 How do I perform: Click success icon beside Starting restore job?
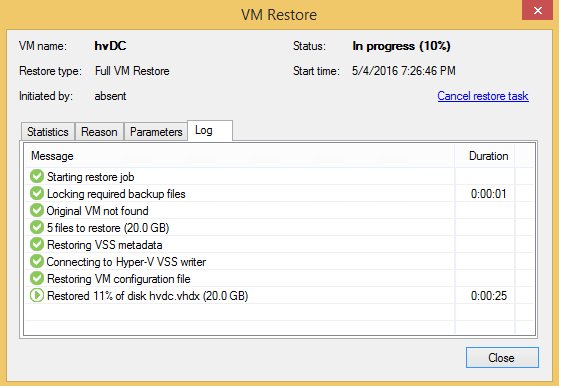(x=36, y=176)
